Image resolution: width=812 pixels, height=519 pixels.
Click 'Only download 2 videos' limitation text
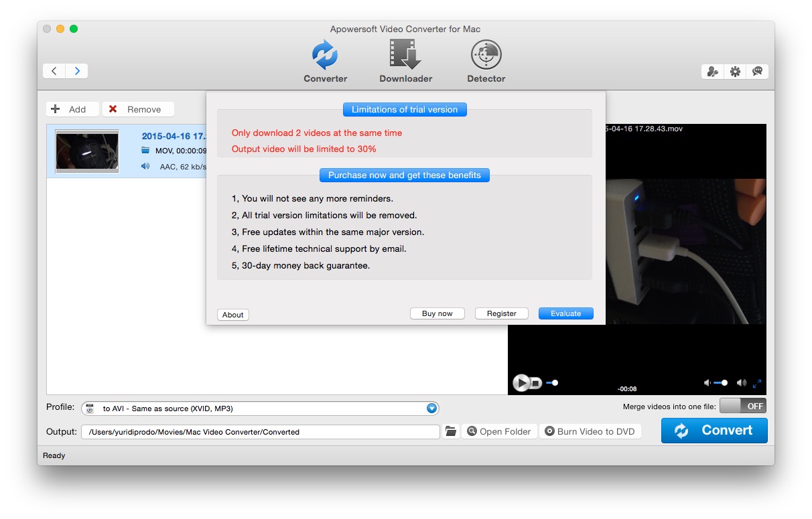(x=317, y=133)
